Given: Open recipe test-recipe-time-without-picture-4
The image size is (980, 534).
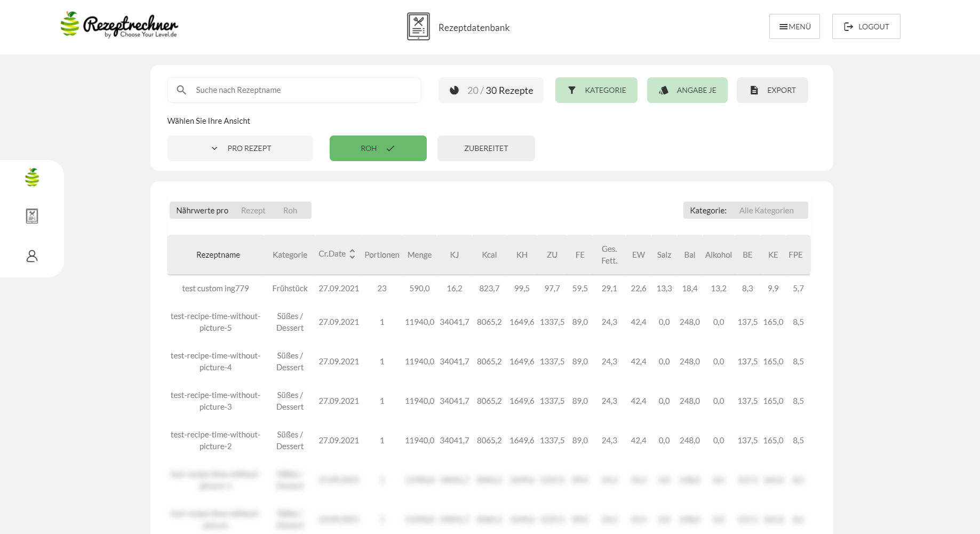Looking at the screenshot, I should (216, 362).
